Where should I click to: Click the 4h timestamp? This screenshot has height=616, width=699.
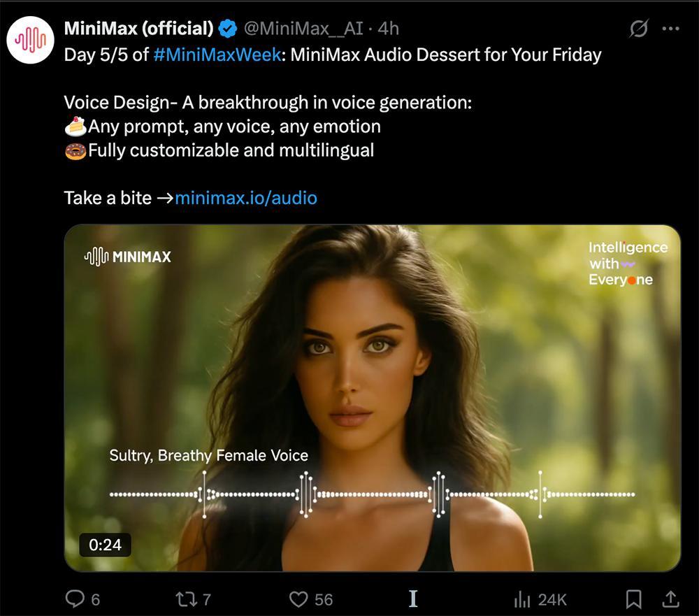(x=388, y=29)
